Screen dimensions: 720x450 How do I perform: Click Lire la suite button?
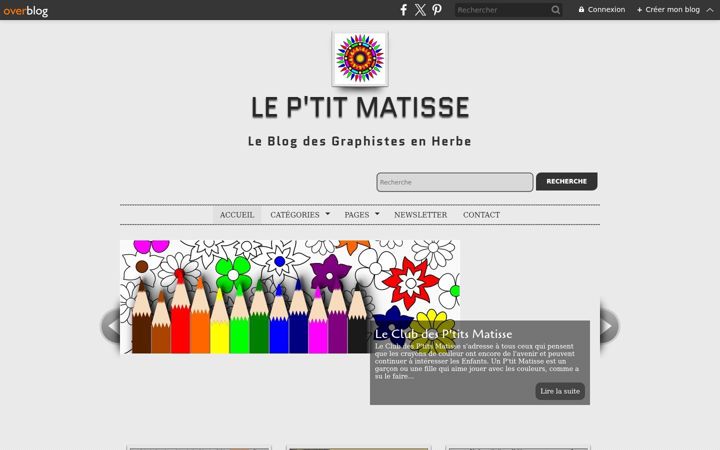tap(560, 391)
